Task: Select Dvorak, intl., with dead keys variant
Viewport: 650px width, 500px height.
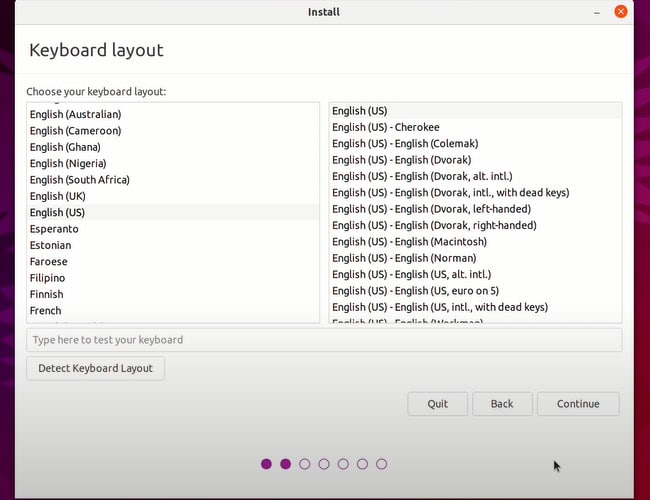Action: pyautogui.click(x=475, y=193)
